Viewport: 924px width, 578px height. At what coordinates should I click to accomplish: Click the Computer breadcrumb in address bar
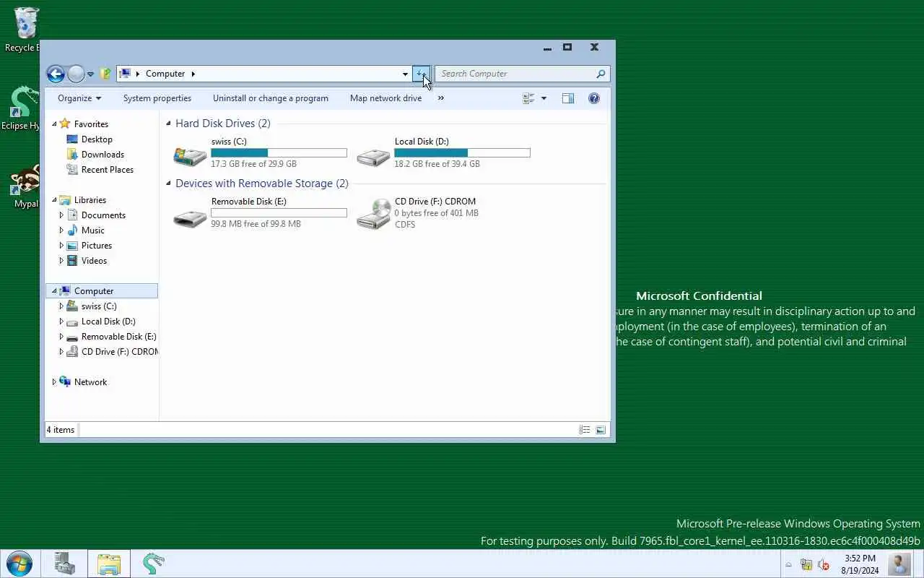click(x=165, y=74)
